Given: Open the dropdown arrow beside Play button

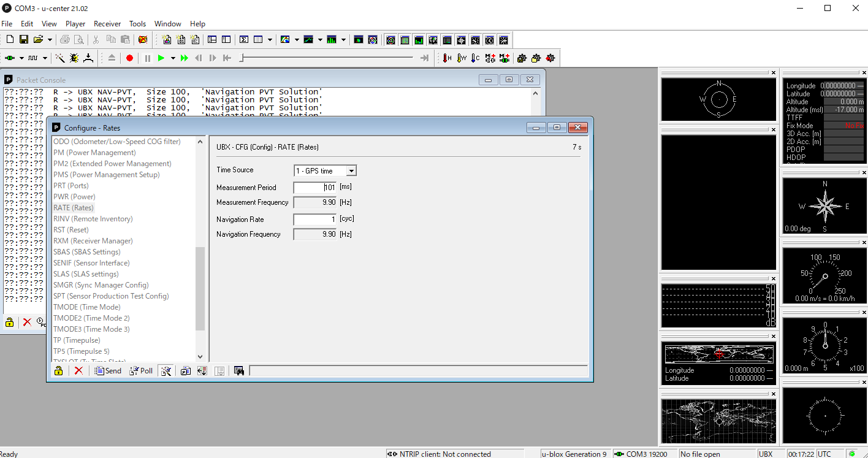Looking at the screenshot, I should [173, 58].
